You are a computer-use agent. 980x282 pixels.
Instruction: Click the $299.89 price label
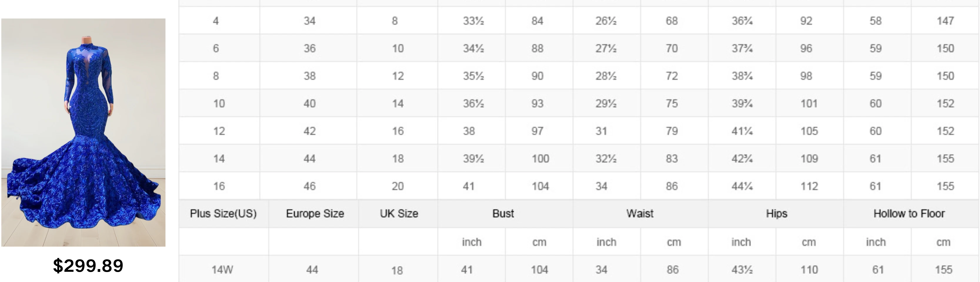88,266
